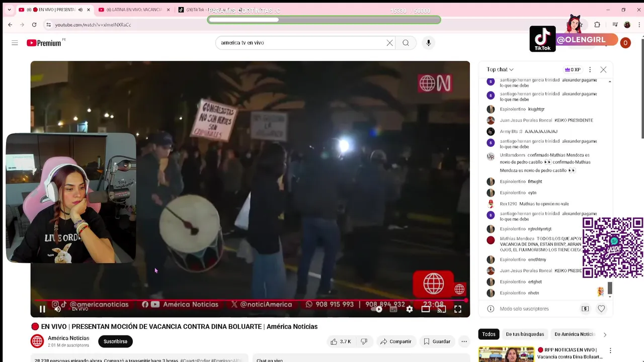The image size is (644, 362).
Task: Run search with magnifier button
Action: 406,43
